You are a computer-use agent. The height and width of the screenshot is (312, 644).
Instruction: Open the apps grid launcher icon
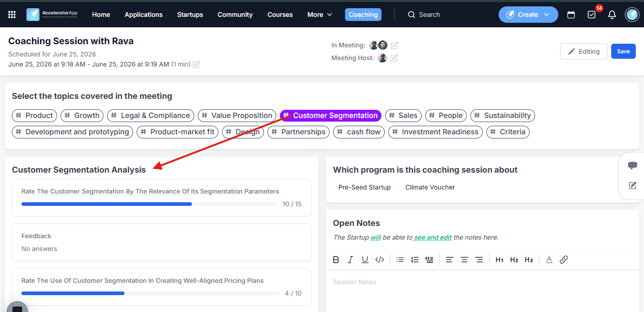click(12, 15)
